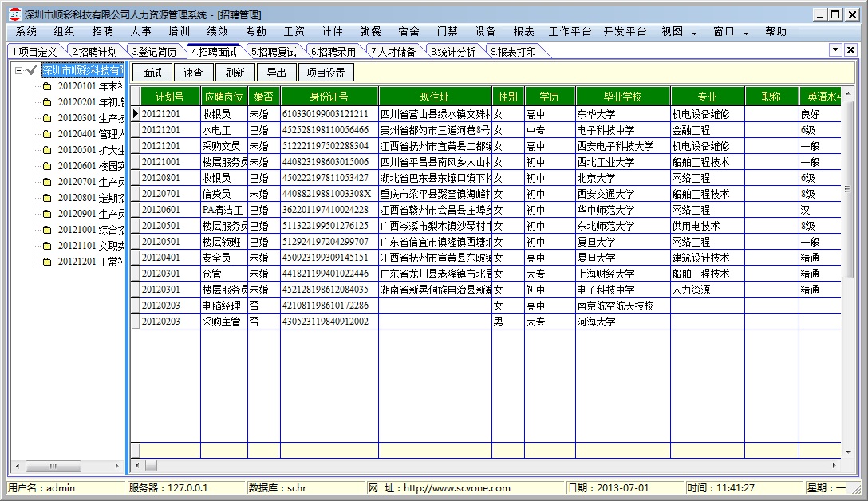Select cell 信贷员 in position column
The height and width of the screenshot is (501, 868).
[x=224, y=195]
